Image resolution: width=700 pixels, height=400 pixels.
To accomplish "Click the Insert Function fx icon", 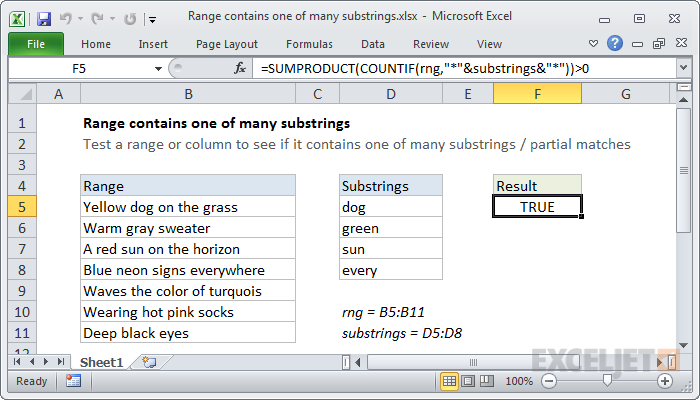I will coord(240,68).
